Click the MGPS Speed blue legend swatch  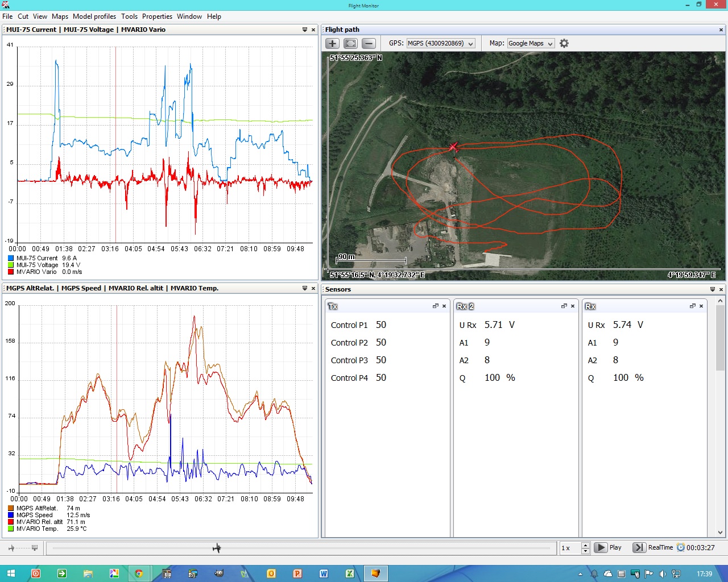(x=11, y=515)
